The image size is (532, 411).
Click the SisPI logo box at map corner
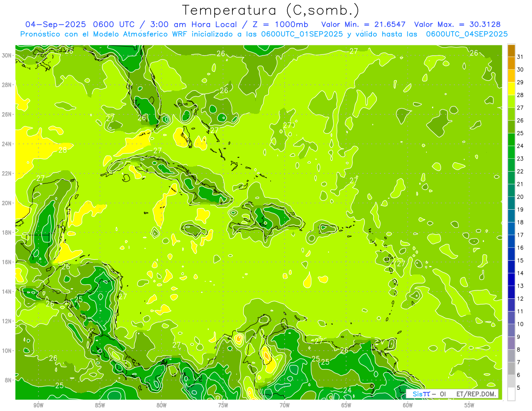pos(452,393)
